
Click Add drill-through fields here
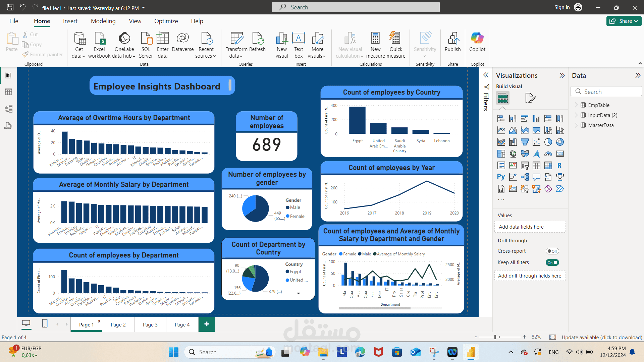[530, 276]
